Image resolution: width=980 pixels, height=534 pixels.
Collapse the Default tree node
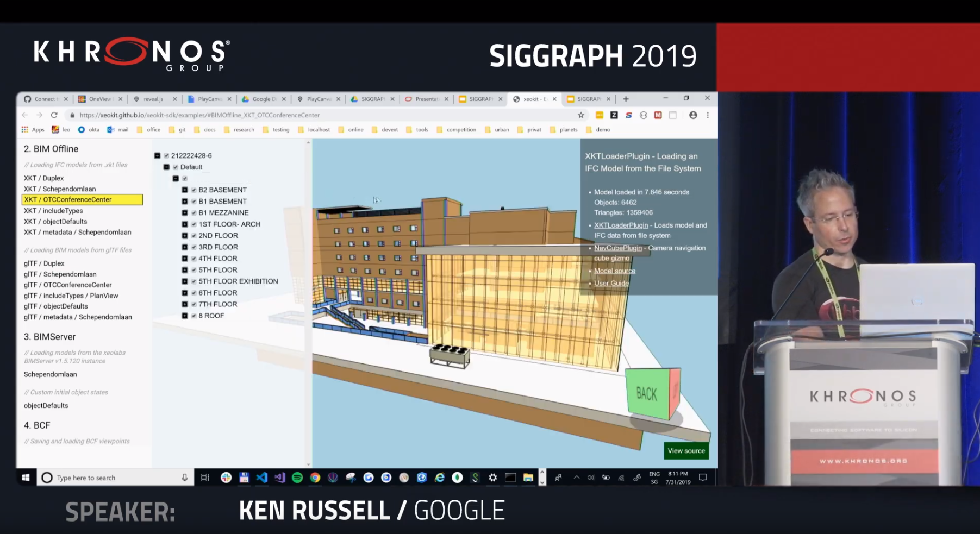[167, 167]
